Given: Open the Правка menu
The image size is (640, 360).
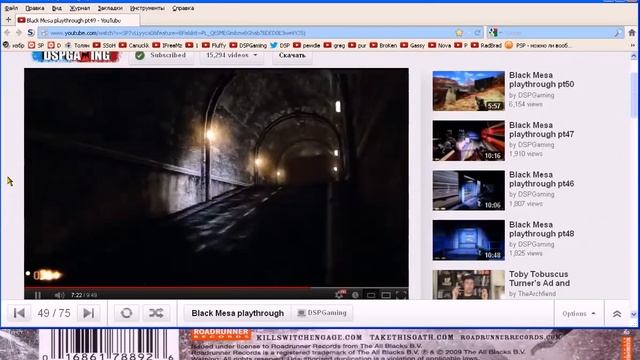Looking at the screenshot, I should click(x=35, y=8).
